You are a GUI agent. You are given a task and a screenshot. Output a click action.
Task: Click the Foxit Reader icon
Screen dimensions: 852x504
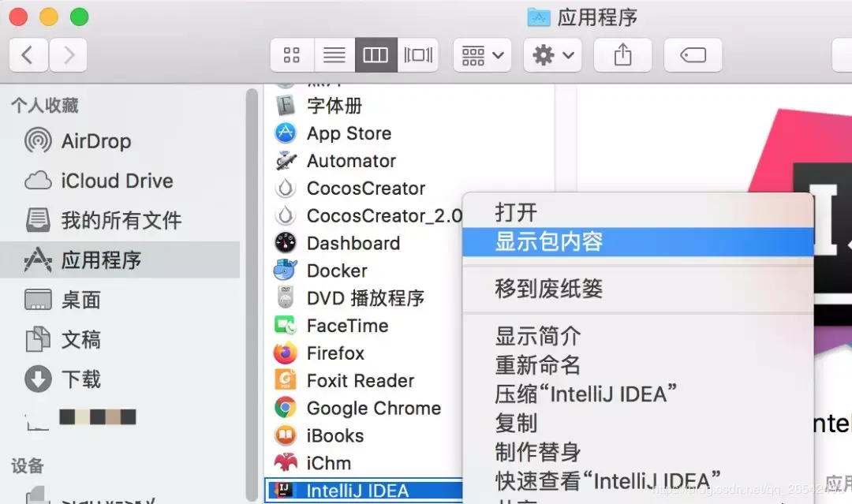click(284, 380)
